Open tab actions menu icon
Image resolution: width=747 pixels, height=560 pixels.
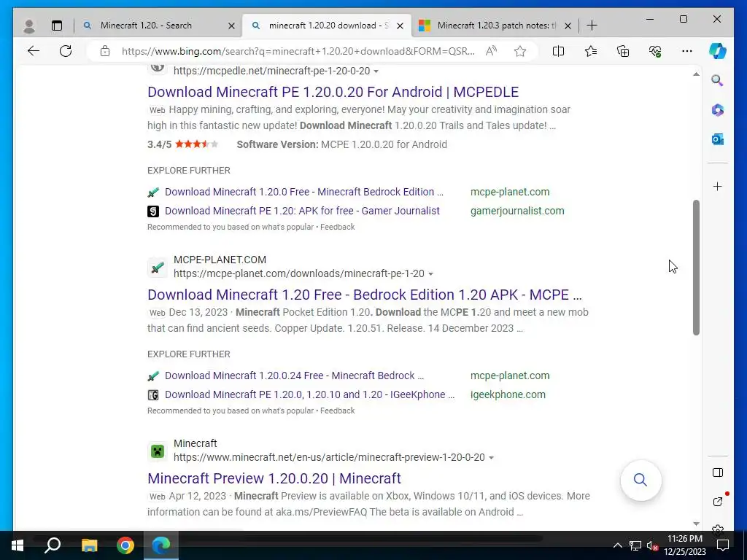[x=57, y=26]
